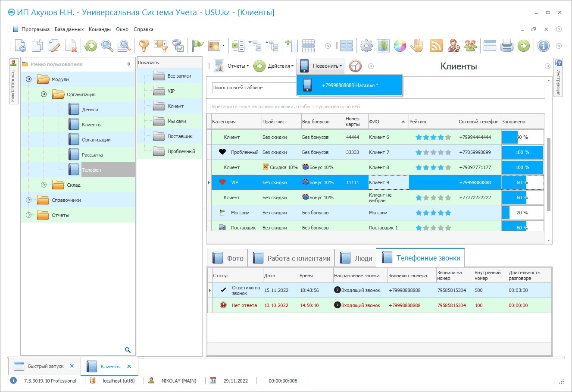The width and height of the screenshot is (572, 392).
Task: Open the color wheel theme icon
Action: coord(400,46)
